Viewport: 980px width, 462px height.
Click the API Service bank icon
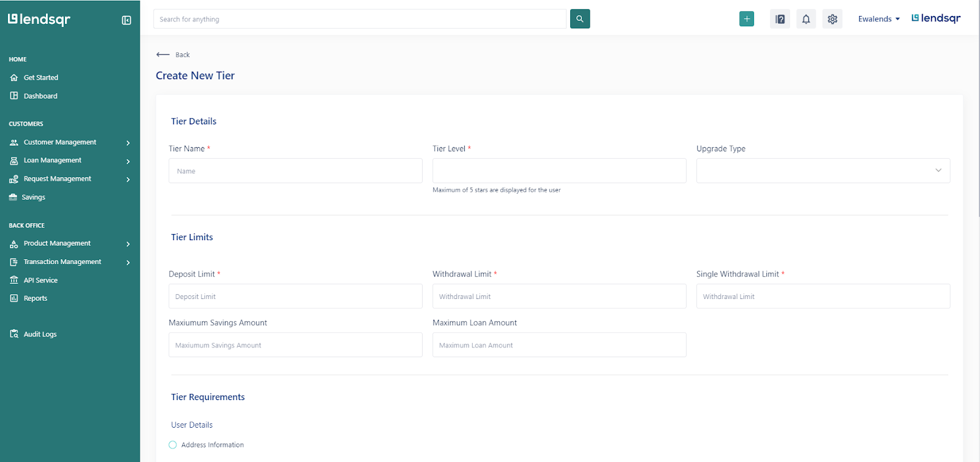(x=14, y=280)
